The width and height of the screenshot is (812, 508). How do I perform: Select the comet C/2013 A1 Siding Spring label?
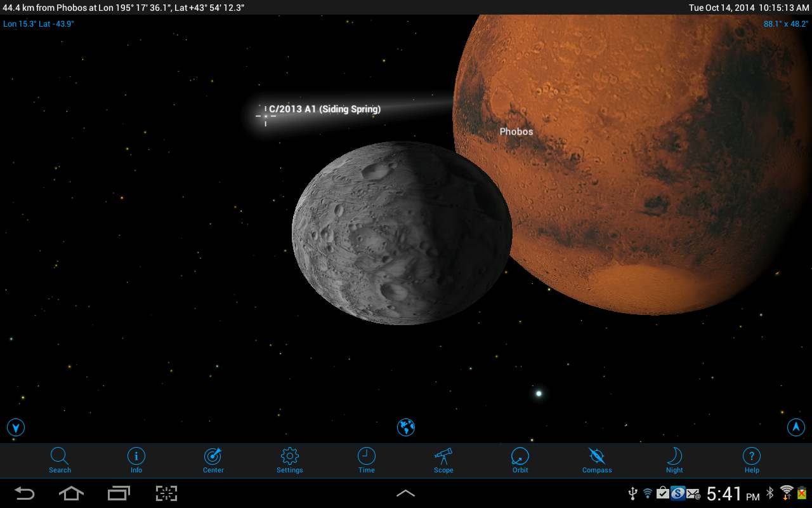point(325,109)
